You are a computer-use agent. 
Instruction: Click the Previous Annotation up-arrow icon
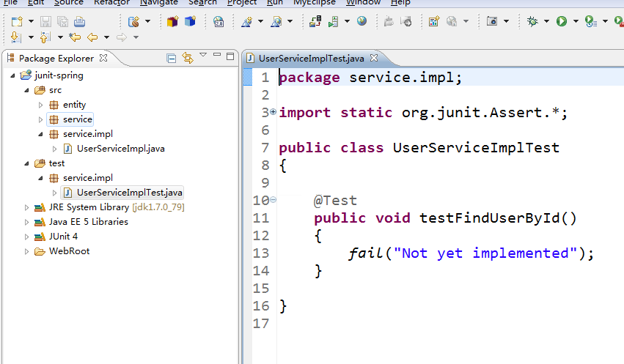45,37
